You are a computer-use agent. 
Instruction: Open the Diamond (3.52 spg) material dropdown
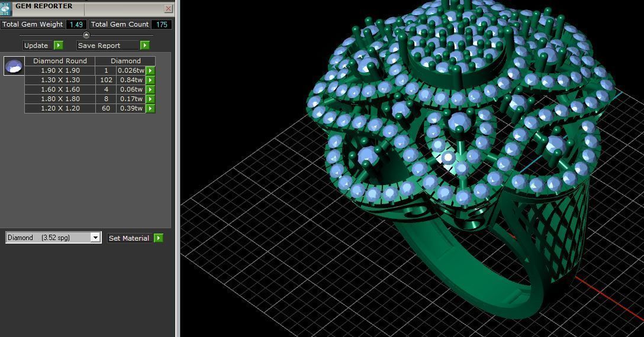53,238
